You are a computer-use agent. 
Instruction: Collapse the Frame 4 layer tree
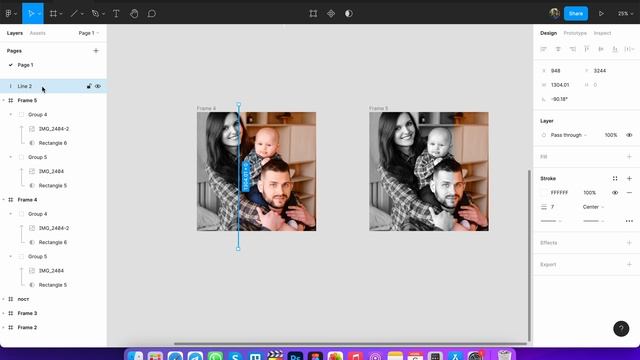click(4, 200)
